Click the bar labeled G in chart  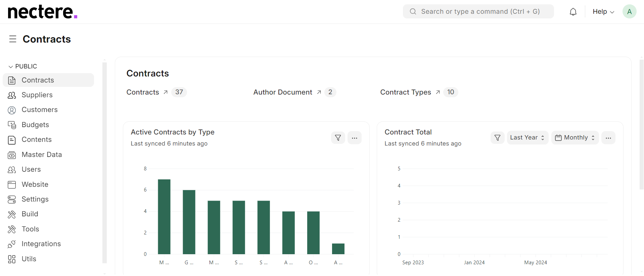pyautogui.click(x=189, y=222)
